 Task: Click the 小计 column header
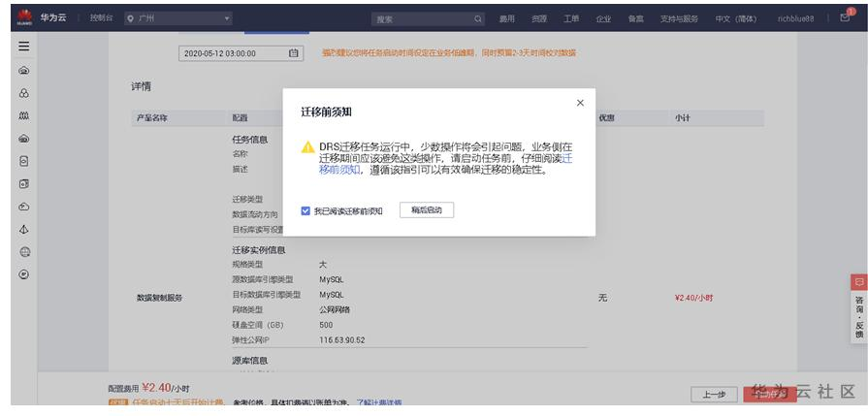682,118
